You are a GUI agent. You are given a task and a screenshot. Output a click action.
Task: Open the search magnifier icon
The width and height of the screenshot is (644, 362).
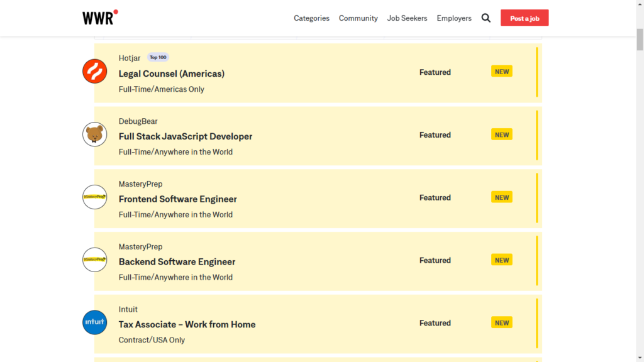[x=486, y=18]
